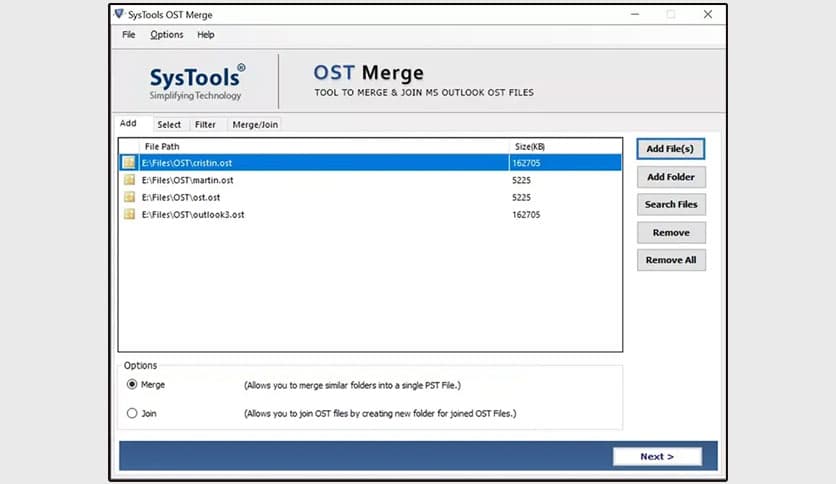The height and width of the screenshot is (484, 836).
Task: Proceed with the Next > button
Action: [657, 456]
